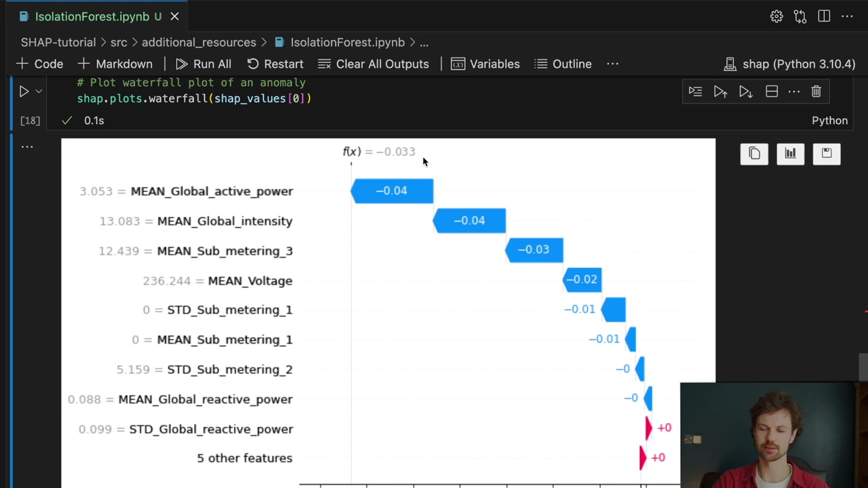Show the notebook Outline

pos(563,64)
